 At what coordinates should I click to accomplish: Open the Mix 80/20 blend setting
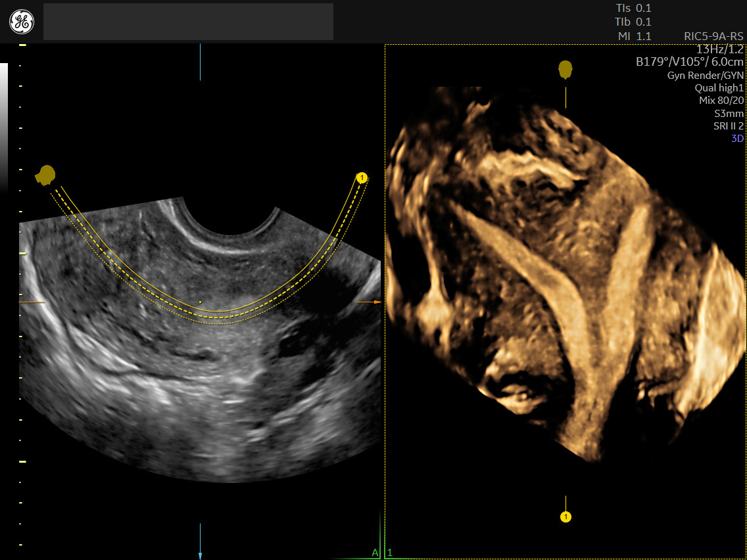(723, 100)
